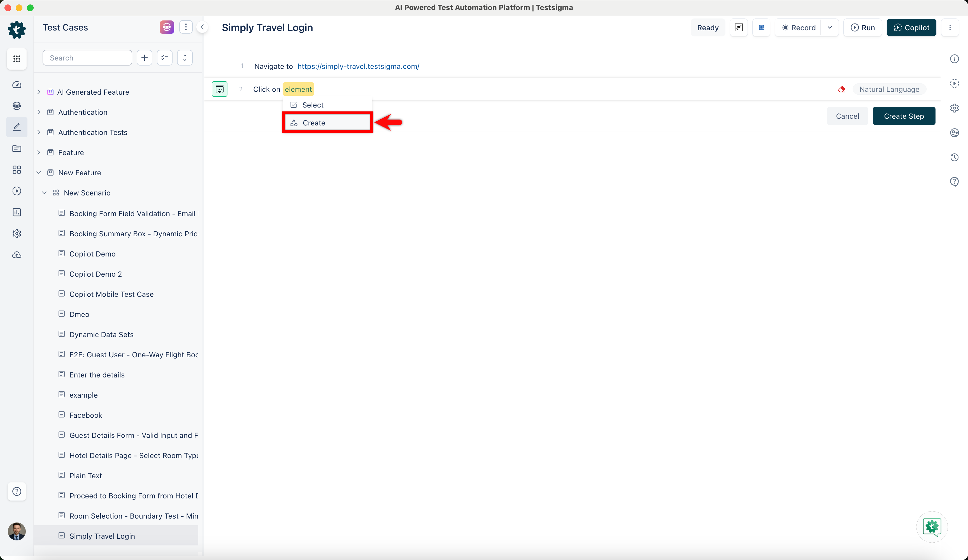This screenshot has height=560, width=968.
Task: Click the red eraser icon on step 2
Action: [x=841, y=90]
